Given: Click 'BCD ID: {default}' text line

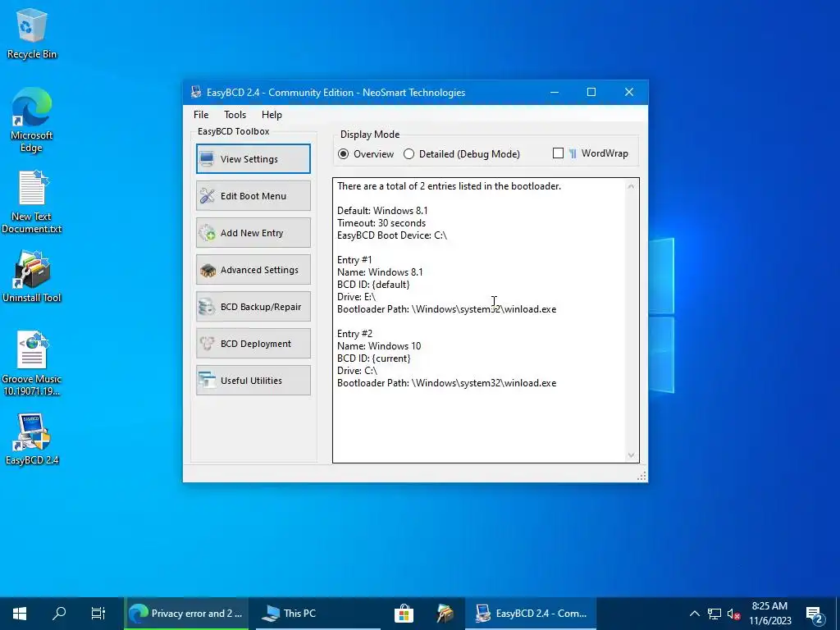Looking at the screenshot, I should pos(373,285).
